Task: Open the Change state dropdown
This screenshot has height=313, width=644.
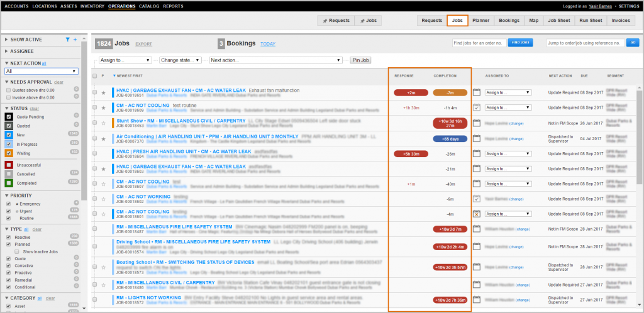Action: [180, 60]
